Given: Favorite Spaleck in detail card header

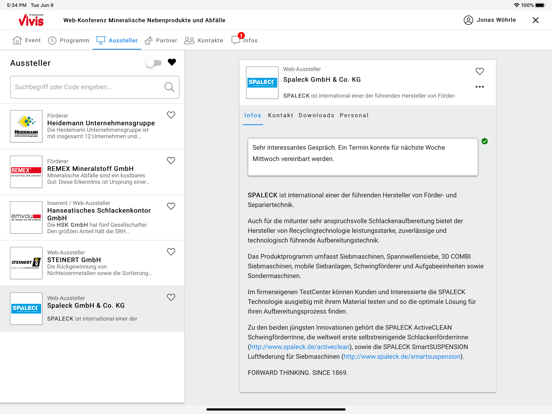Looking at the screenshot, I should pos(479,71).
